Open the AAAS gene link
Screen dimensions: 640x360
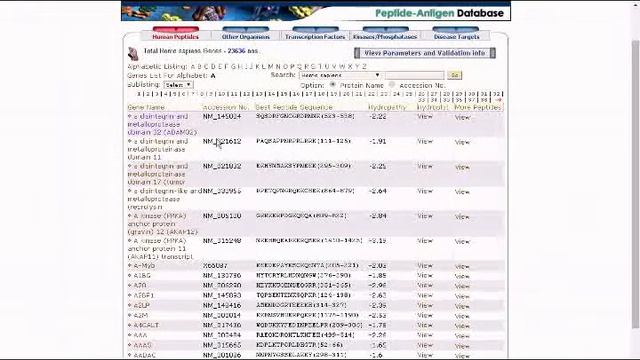click(x=142, y=345)
